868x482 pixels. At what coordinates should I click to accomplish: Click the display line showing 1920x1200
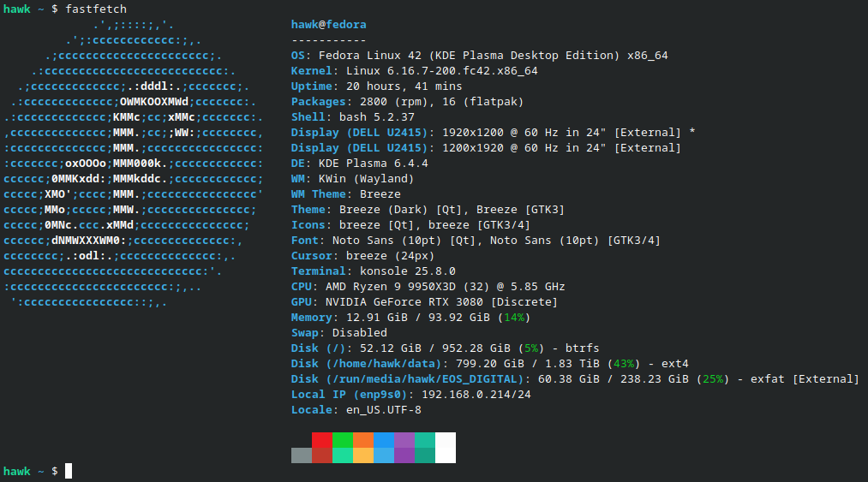(x=494, y=133)
